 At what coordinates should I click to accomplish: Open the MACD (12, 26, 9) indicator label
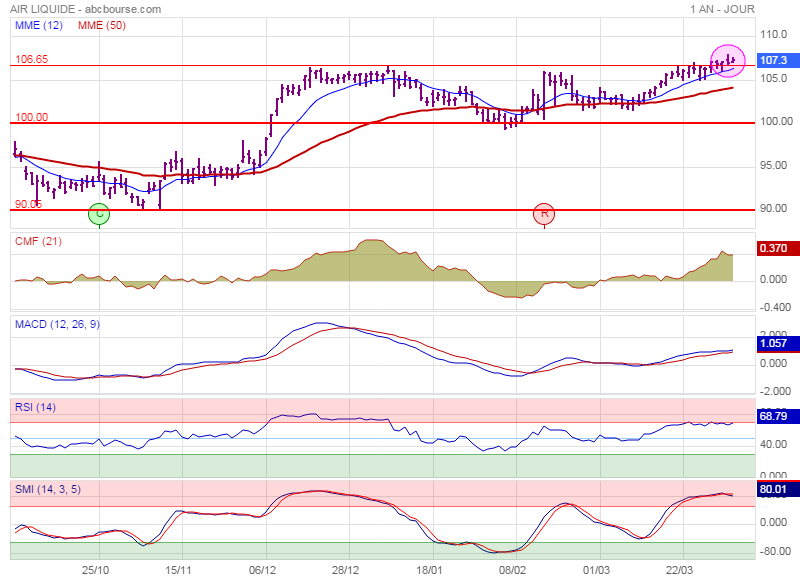[x=57, y=324]
